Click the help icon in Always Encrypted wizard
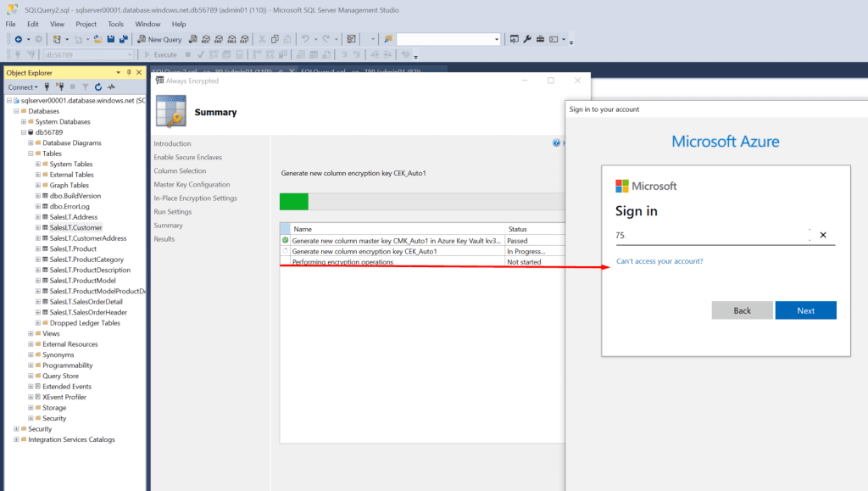The width and height of the screenshot is (868, 491). [557, 143]
